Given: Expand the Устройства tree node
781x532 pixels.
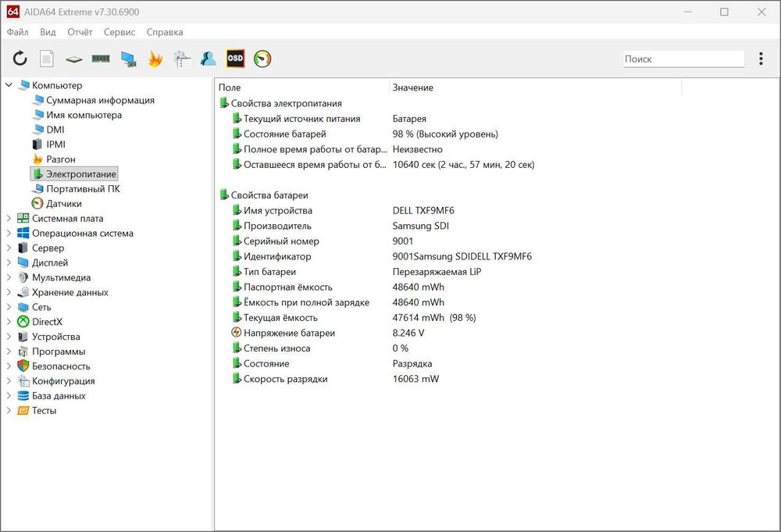Looking at the screenshot, I should (x=9, y=336).
